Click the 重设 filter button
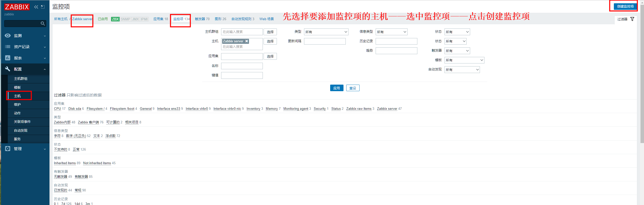This screenshot has width=644, height=205. tap(353, 88)
